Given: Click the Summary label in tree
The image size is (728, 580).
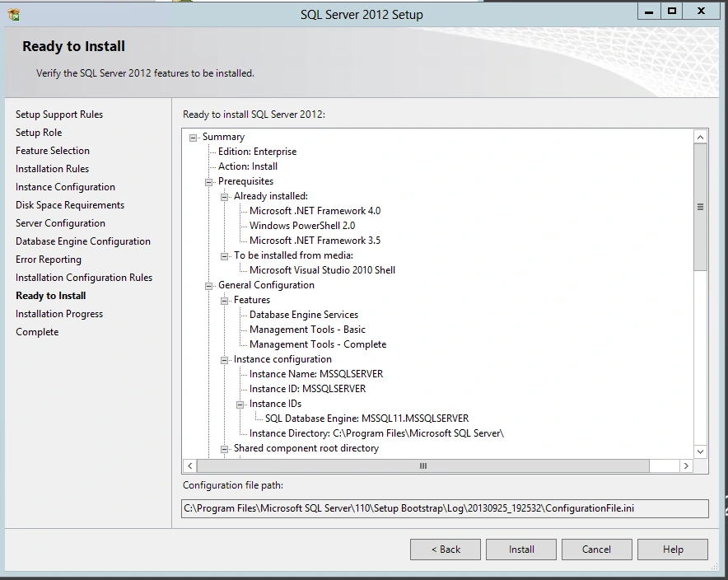Looking at the screenshot, I should (x=223, y=137).
